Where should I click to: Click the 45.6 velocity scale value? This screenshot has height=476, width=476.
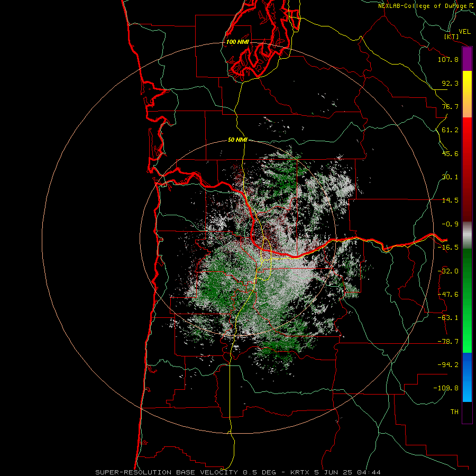(450, 153)
